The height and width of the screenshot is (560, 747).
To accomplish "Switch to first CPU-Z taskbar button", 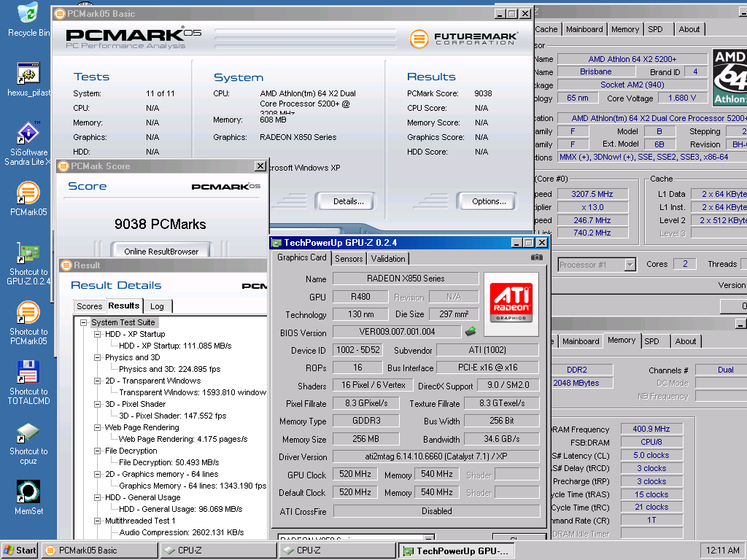I will click(219, 551).
